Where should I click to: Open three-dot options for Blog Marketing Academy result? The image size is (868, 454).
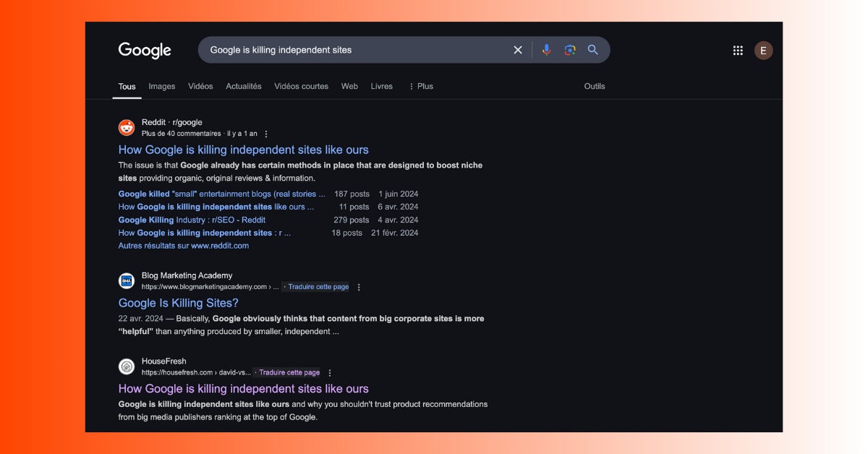tap(359, 287)
